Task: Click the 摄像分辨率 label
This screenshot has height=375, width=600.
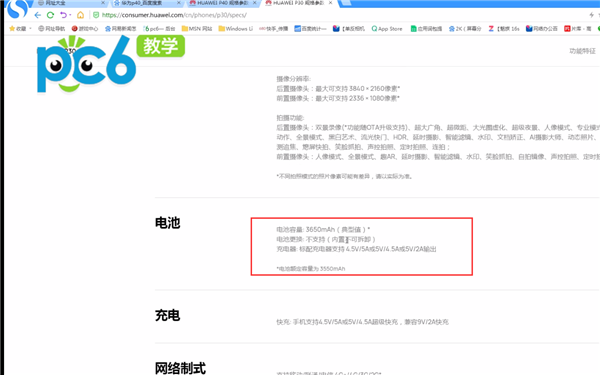Action: pyautogui.click(x=293, y=79)
